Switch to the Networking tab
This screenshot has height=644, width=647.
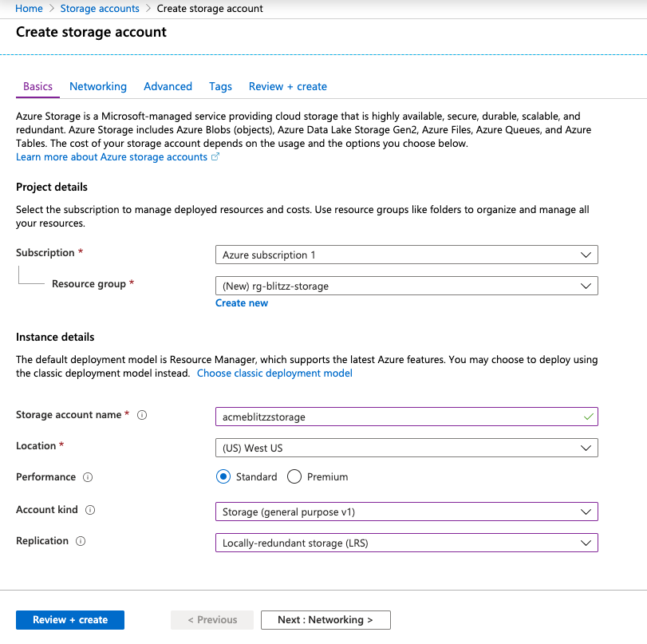[x=98, y=86]
